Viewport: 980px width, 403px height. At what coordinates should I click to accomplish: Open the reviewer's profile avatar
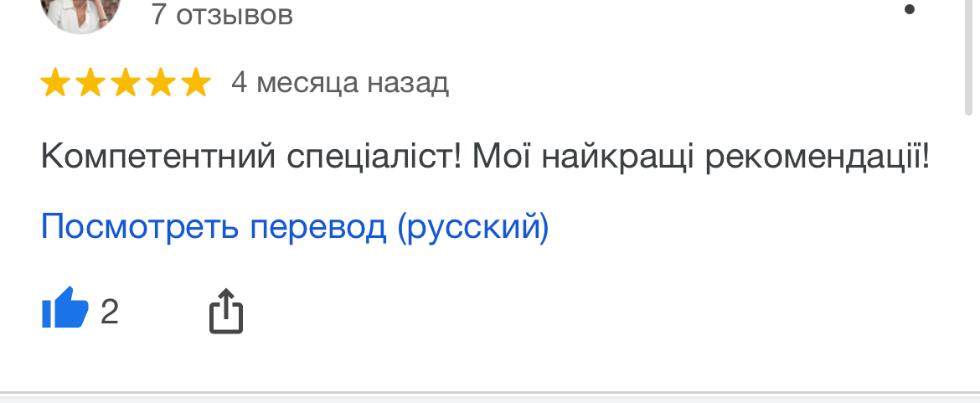[x=80, y=12]
